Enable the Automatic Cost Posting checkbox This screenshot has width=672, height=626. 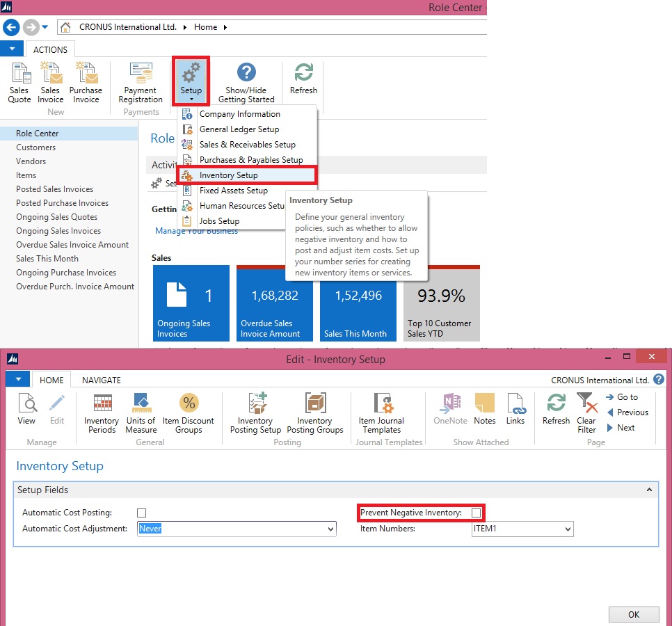142,513
